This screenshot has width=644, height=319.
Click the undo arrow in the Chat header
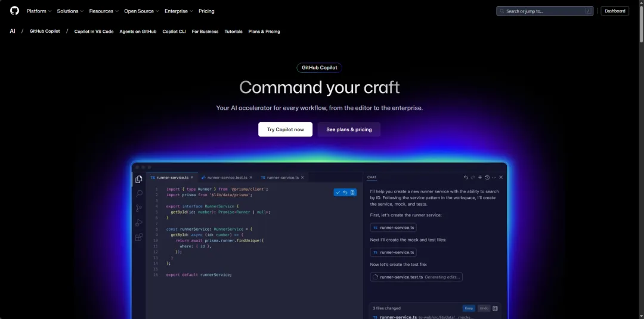point(466,177)
